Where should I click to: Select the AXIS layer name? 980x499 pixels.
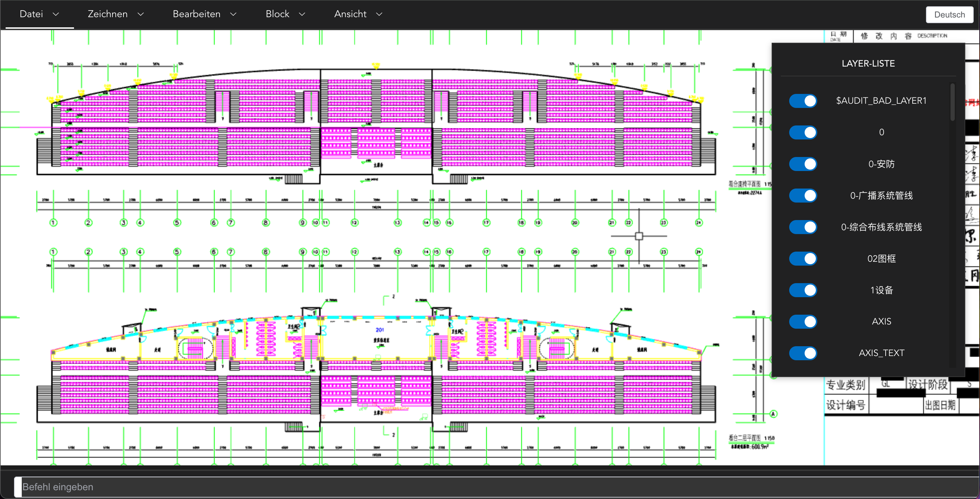(881, 322)
